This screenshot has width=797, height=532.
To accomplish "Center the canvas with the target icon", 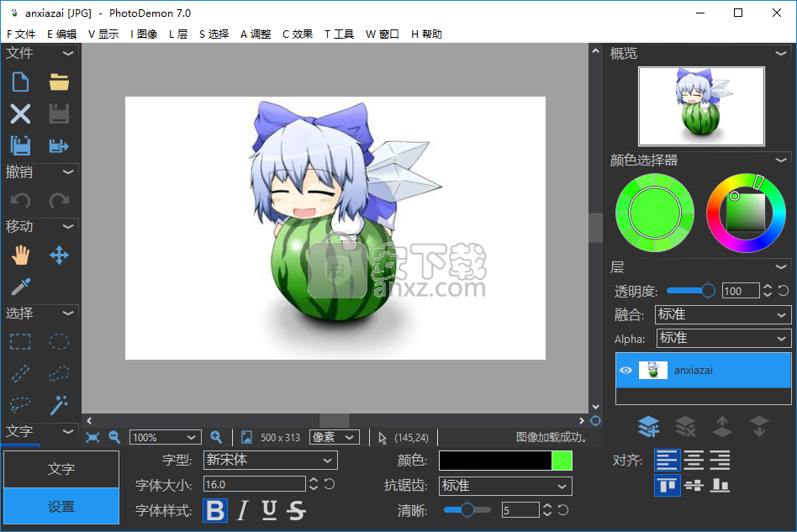I will pyautogui.click(x=596, y=421).
